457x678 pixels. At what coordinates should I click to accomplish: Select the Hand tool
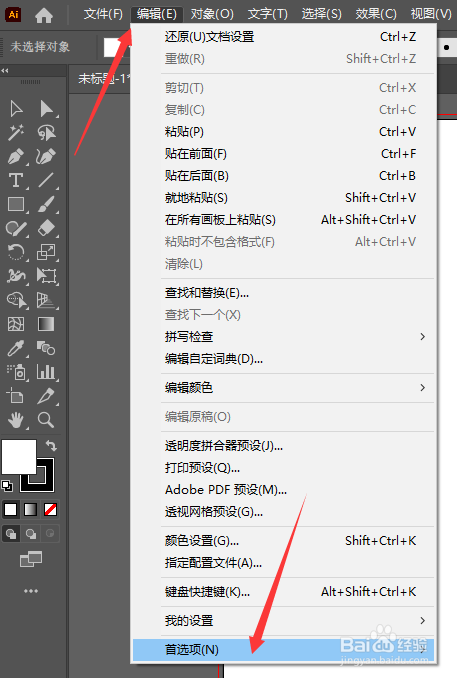click(16, 420)
